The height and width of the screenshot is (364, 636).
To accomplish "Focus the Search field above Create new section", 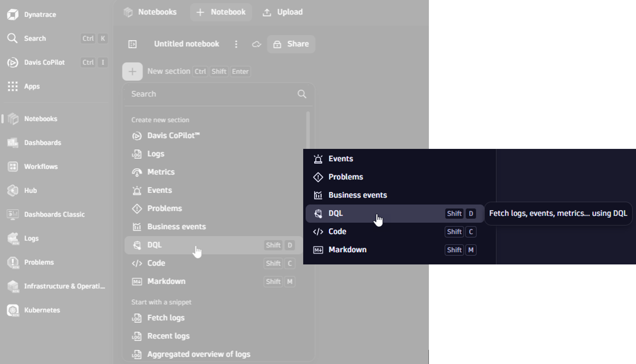I will (210, 94).
